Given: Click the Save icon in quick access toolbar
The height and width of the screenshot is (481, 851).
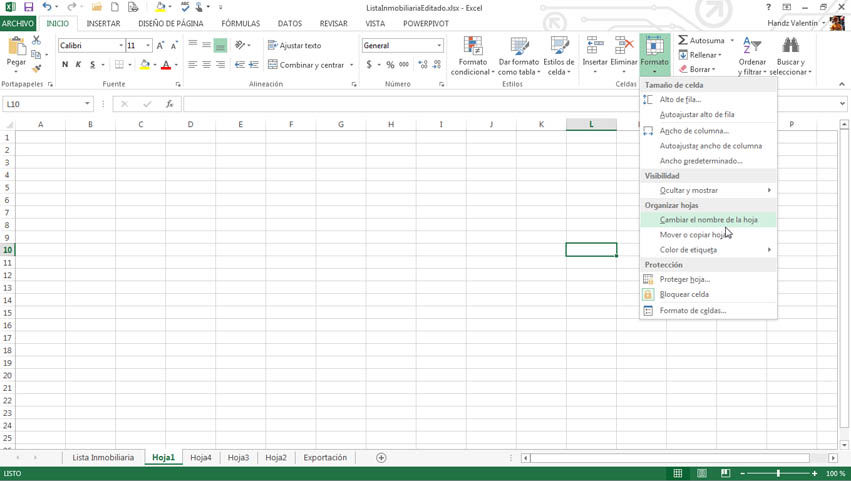Looking at the screenshot, I should coord(28,7).
